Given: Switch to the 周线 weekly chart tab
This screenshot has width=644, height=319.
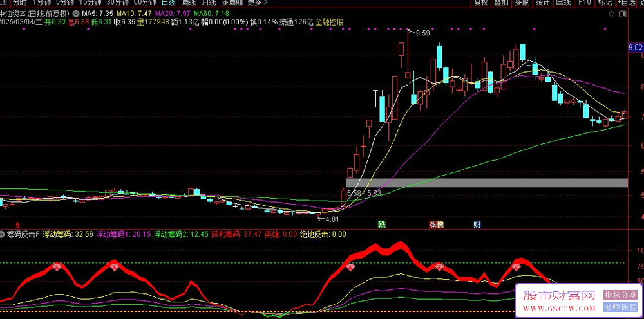Looking at the screenshot, I should (x=189, y=2).
